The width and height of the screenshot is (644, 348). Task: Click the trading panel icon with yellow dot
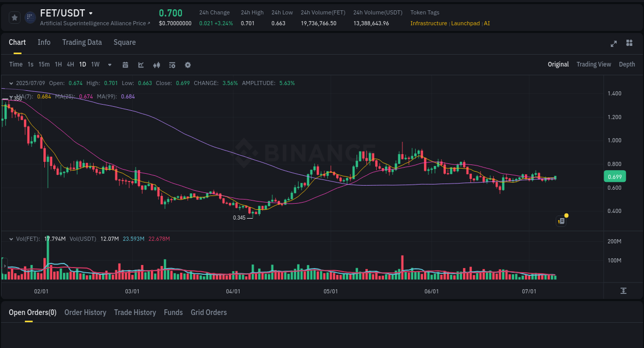[x=561, y=220]
